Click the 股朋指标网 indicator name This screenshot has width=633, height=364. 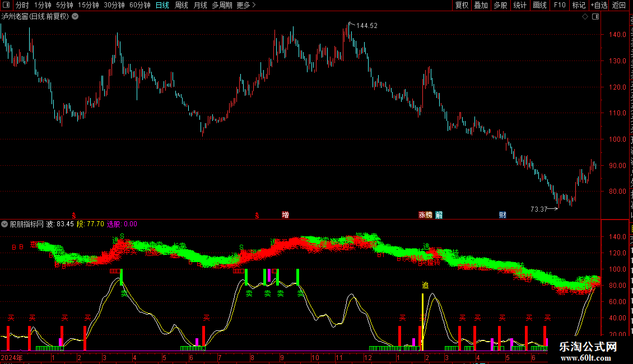click(x=27, y=224)
